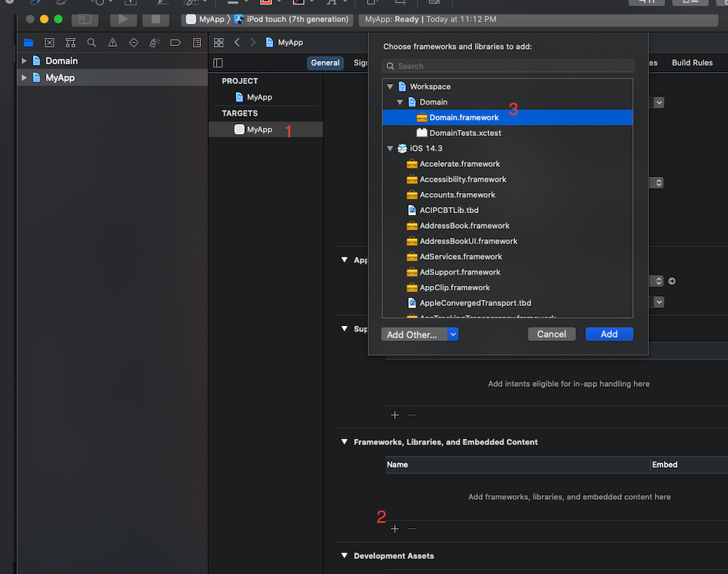This screenshot has width=728, height=574.
Task: Go back with the editor left chevron
Action: (237, 42)
